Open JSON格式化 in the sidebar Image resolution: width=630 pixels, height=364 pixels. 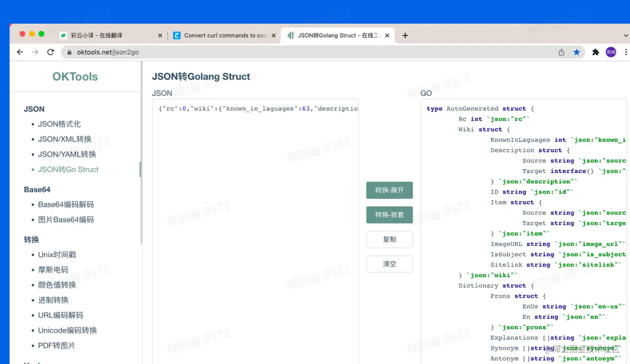coord(60,124)
